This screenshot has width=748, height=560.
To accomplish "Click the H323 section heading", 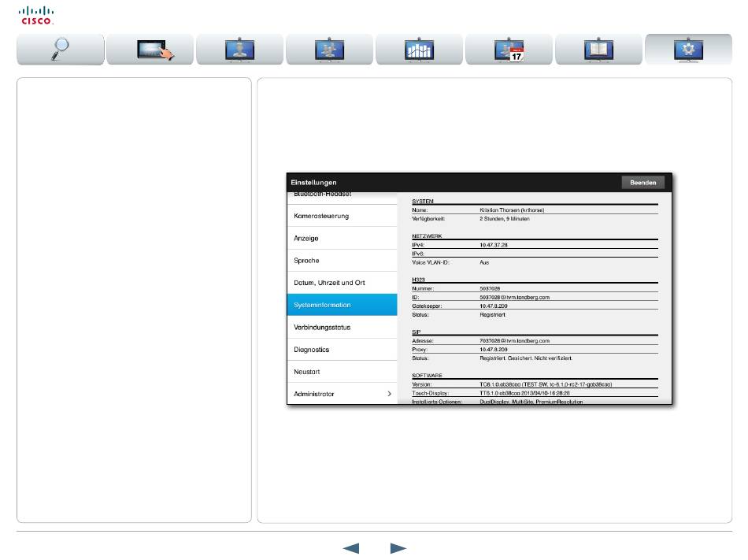I will [418, 280].
